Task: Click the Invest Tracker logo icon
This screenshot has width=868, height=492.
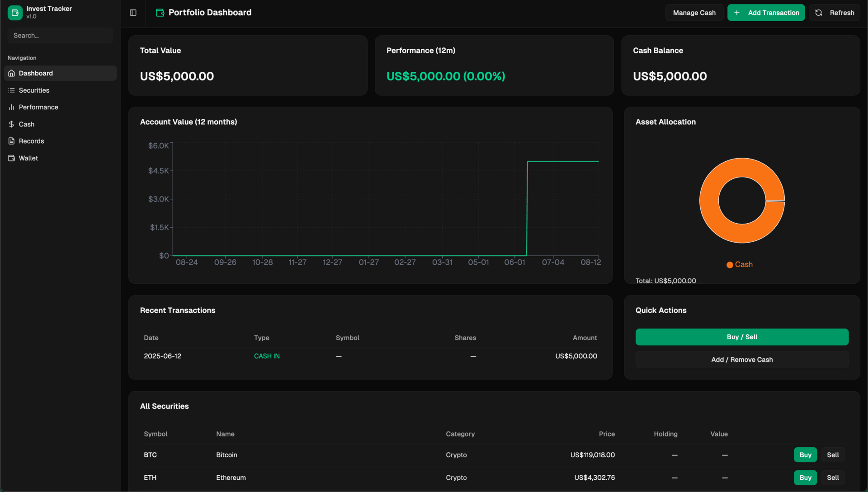Action: tap(15, 13)
